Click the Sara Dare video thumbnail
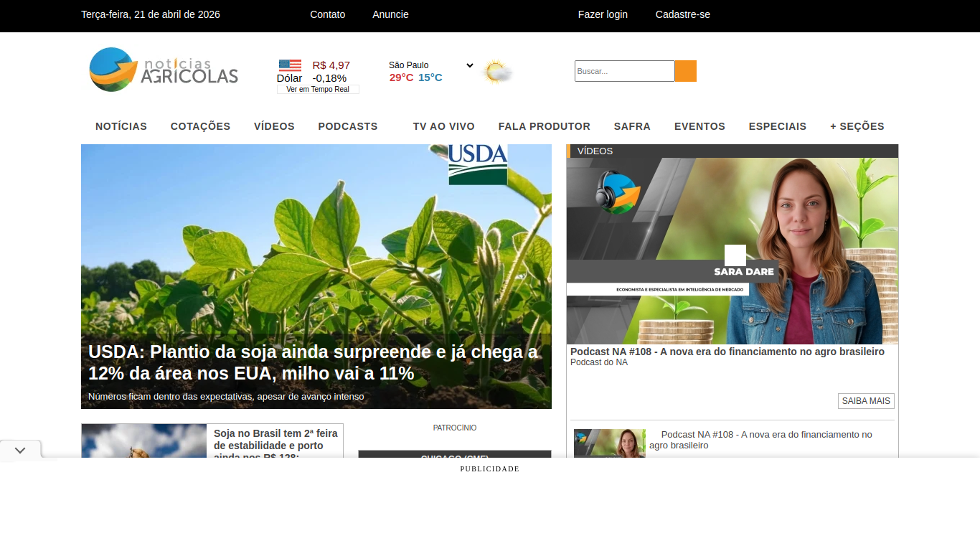The image size is (980, 551). (732, 251)
